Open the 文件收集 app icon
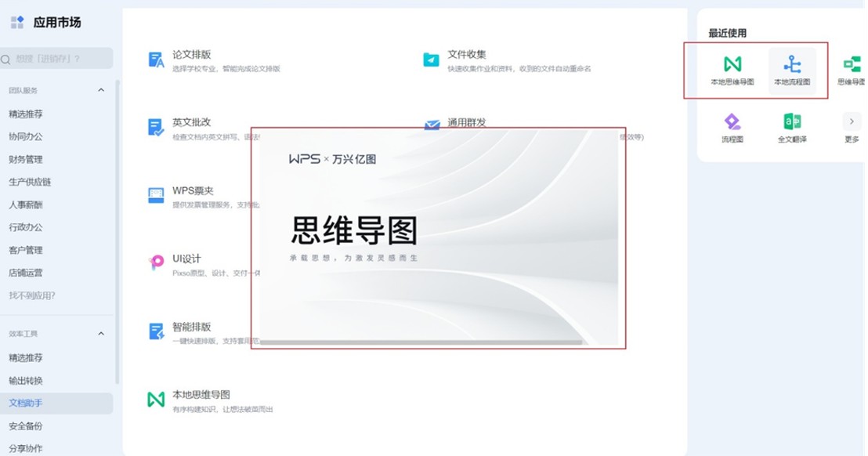 (x=431, y=60)
